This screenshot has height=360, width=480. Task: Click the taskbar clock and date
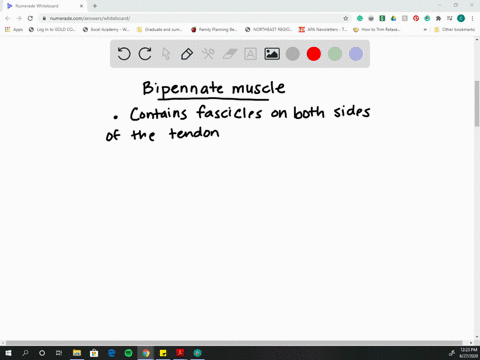[x=469, y=353]
